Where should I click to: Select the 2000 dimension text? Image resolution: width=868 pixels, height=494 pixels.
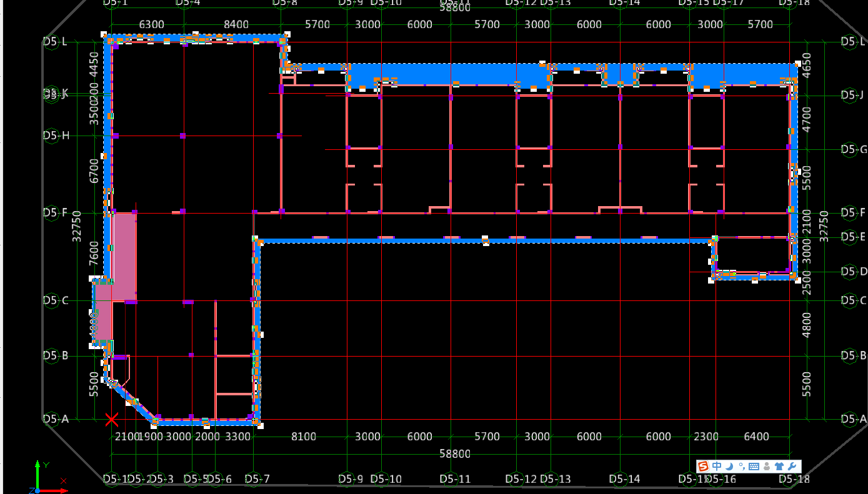point(207,437)
